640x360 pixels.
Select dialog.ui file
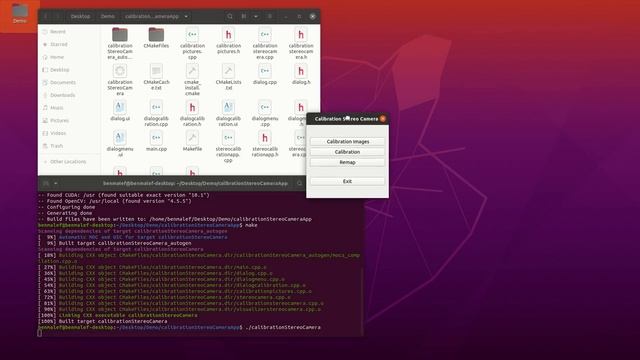click(x=120, y=110)
